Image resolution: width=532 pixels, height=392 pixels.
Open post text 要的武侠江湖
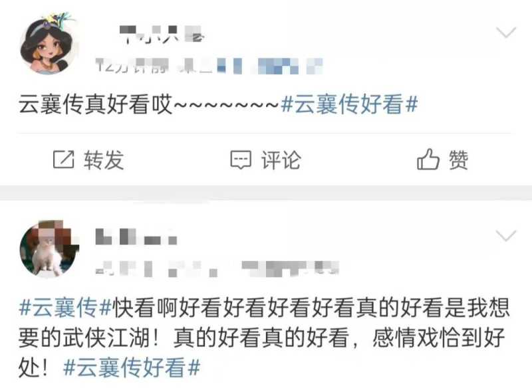(84, 338)
